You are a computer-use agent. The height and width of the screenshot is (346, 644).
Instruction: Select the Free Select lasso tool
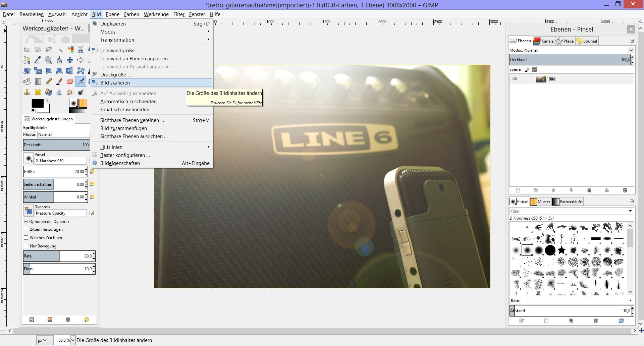[49, 49]
